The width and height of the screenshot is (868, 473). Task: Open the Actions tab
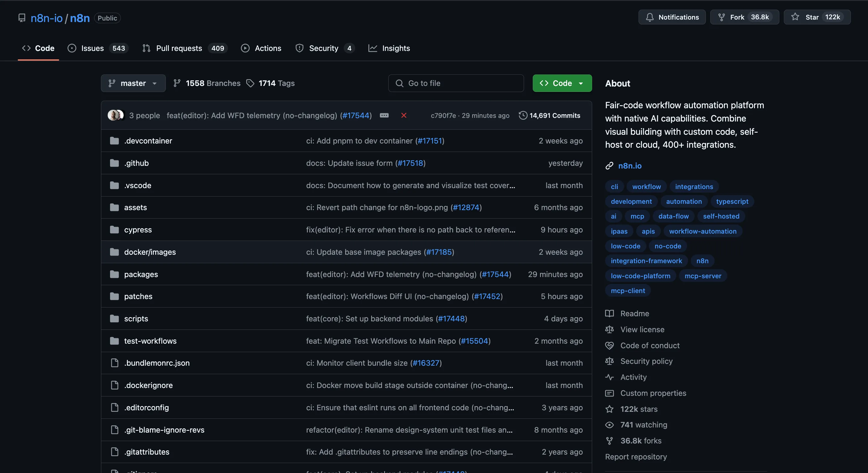pyautogui.click(x=261, y=48)
